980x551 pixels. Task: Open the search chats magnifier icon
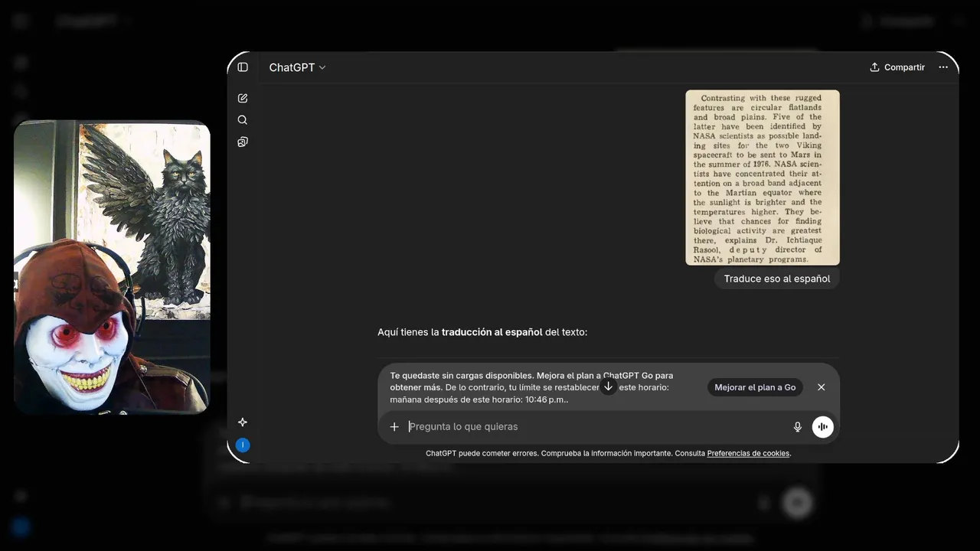pos(243,120)
